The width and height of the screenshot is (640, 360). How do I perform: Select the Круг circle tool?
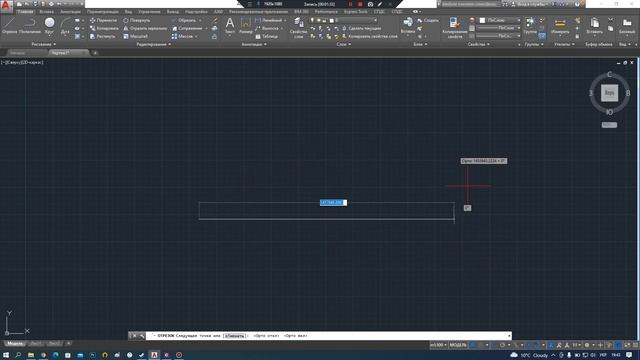(49, 25)
